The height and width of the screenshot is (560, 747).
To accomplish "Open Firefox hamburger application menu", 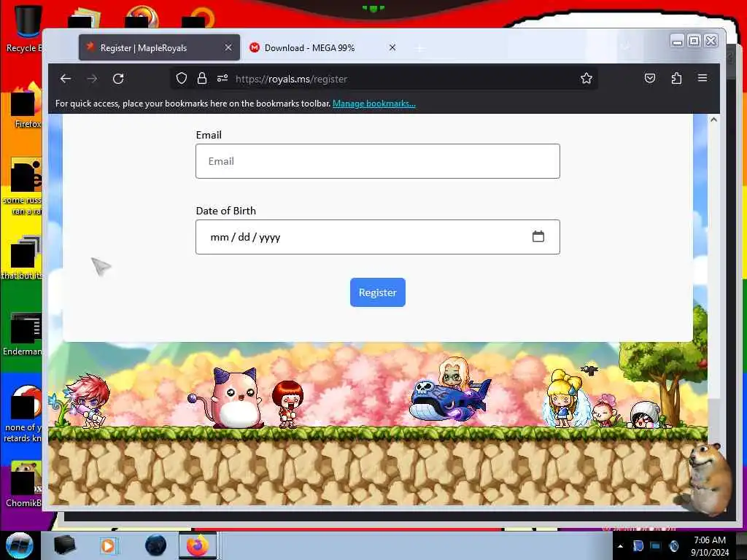I will click(x=703, y=78).
